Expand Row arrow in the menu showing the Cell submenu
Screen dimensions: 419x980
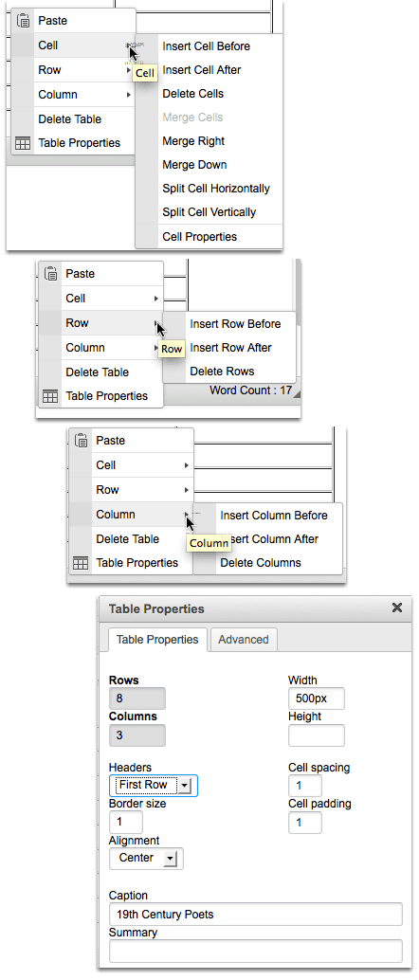point(128,70)
